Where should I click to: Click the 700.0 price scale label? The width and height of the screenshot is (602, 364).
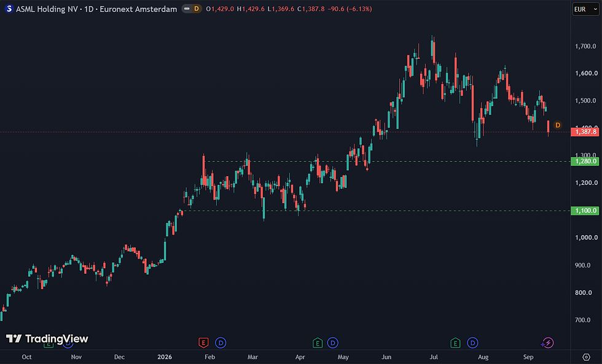point(583,320)
